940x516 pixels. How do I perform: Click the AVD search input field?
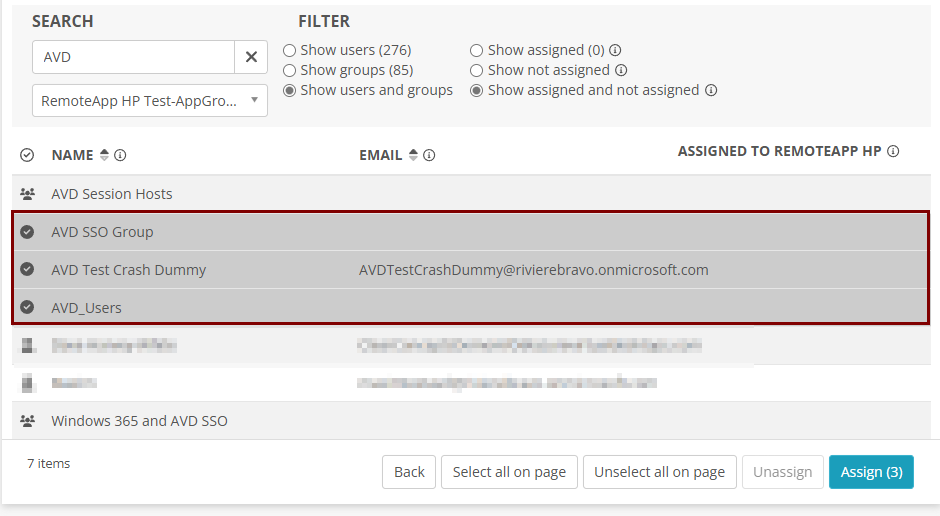click(133, 57)
